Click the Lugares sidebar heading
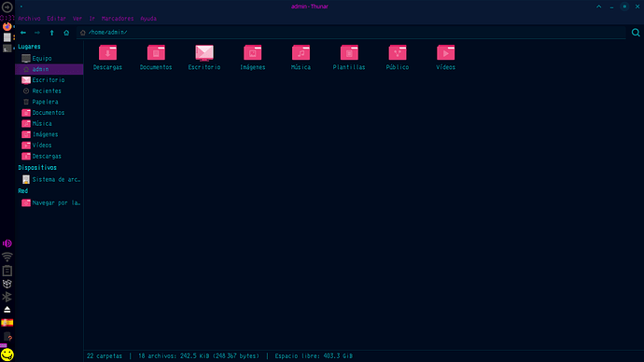The width and height of the screenshot is (644, 362). click(x=29, y=47)
